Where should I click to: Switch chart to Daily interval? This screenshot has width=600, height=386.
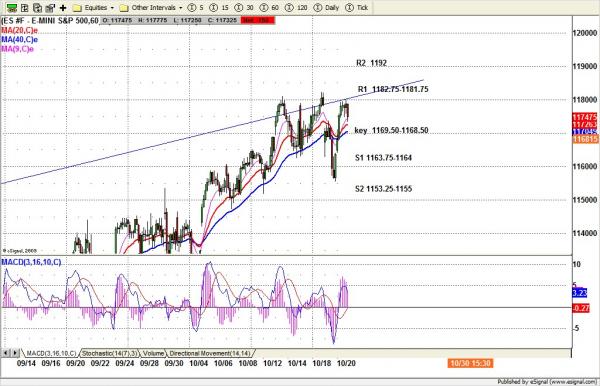(x=326, y=8)
